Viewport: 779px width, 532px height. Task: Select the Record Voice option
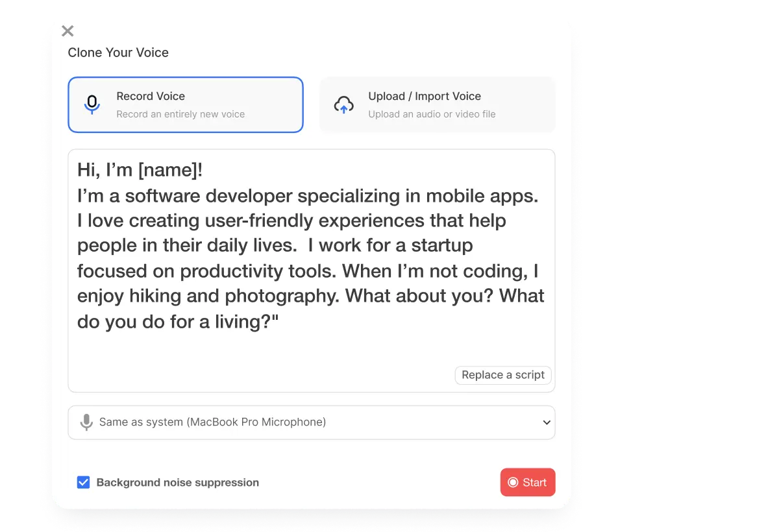pyautogui.click(x=185, y=104)
